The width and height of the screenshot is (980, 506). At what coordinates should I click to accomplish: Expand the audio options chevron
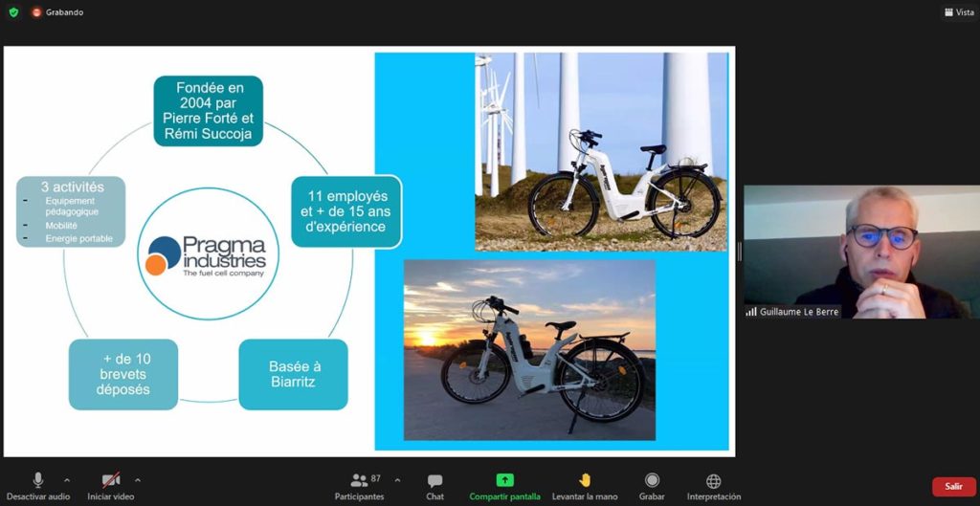pyautogui.click(x=67, y=479)
